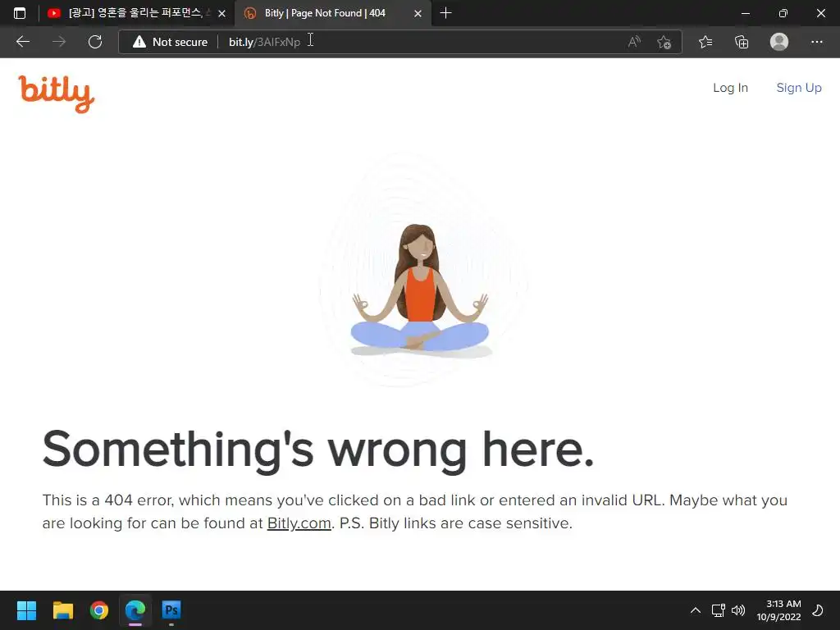
Task: Open the focus assist moon icon
Action: click(x=818, y=610)
